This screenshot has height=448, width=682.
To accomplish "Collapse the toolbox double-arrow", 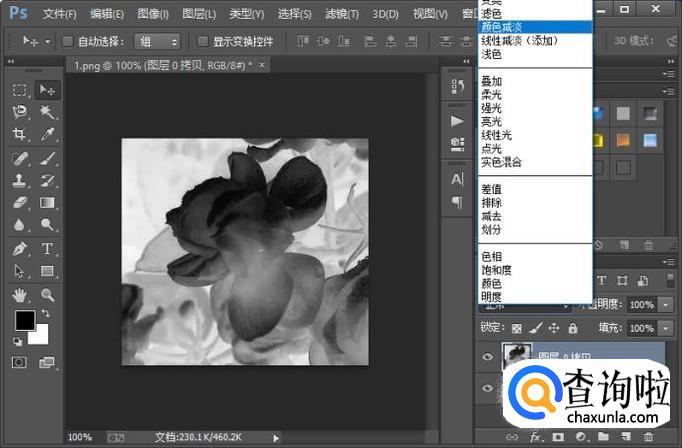I will click(x=11, y=61).
